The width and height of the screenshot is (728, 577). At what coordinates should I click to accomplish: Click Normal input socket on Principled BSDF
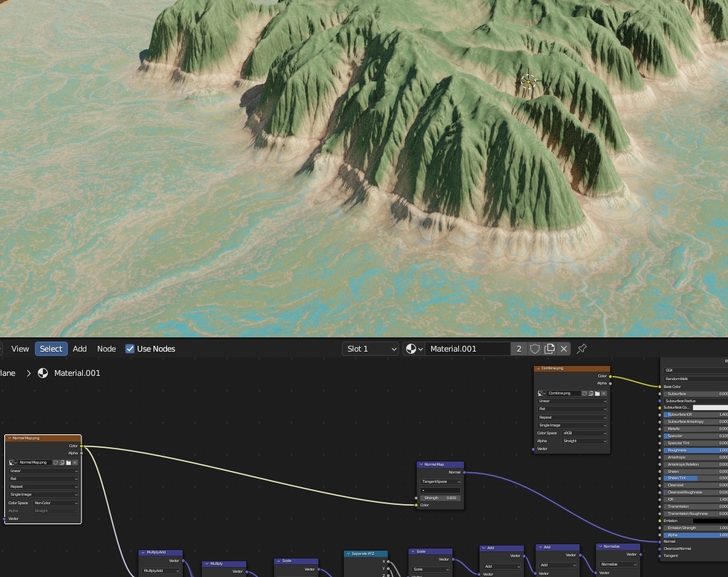659,541
